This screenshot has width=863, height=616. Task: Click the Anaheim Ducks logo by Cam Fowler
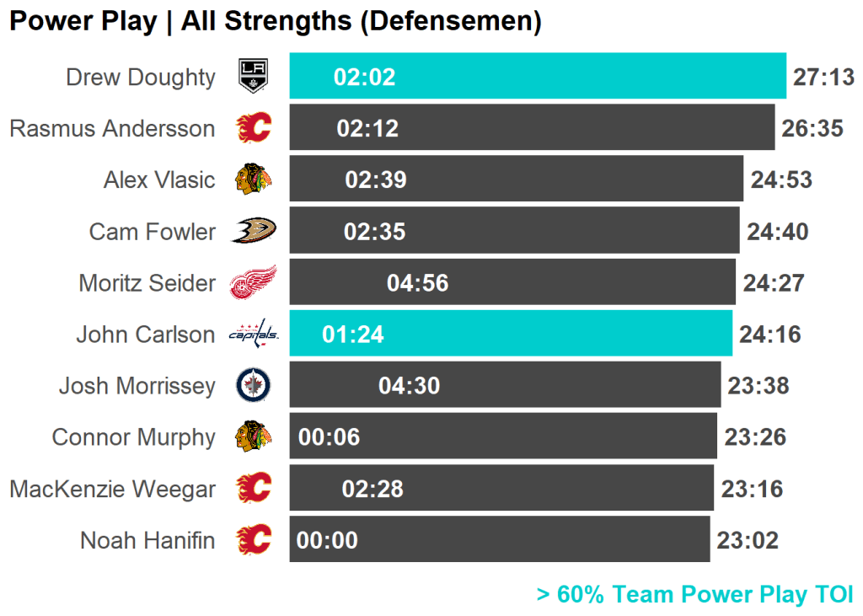coord(253,231)
